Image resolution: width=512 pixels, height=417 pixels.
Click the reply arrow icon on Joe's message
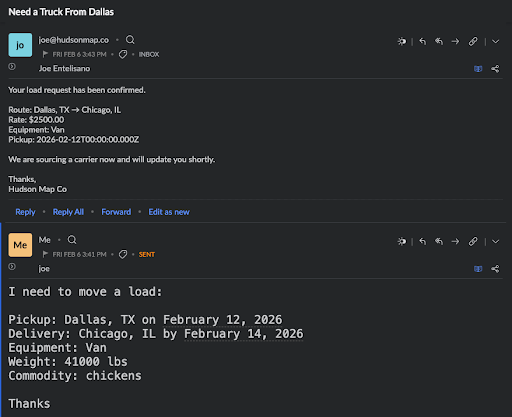[423, 41]
